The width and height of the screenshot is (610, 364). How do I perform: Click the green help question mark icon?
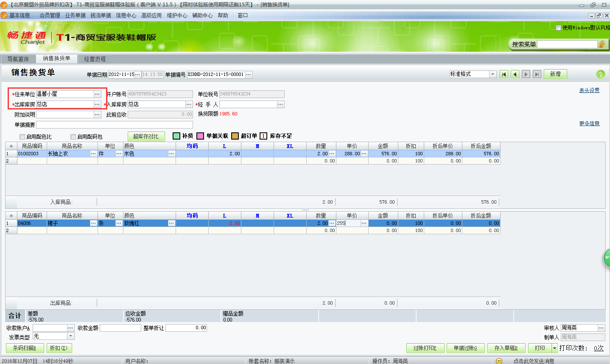(x=600, y=74)
